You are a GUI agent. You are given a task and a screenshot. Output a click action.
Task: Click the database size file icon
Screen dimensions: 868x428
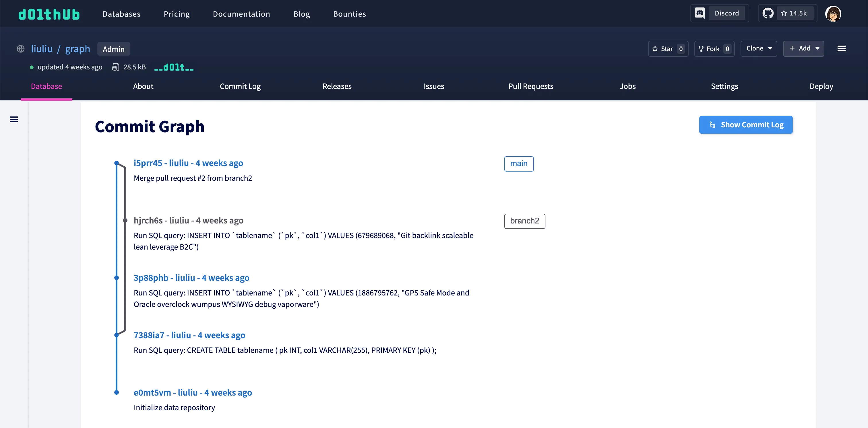(x=116, y=67)
